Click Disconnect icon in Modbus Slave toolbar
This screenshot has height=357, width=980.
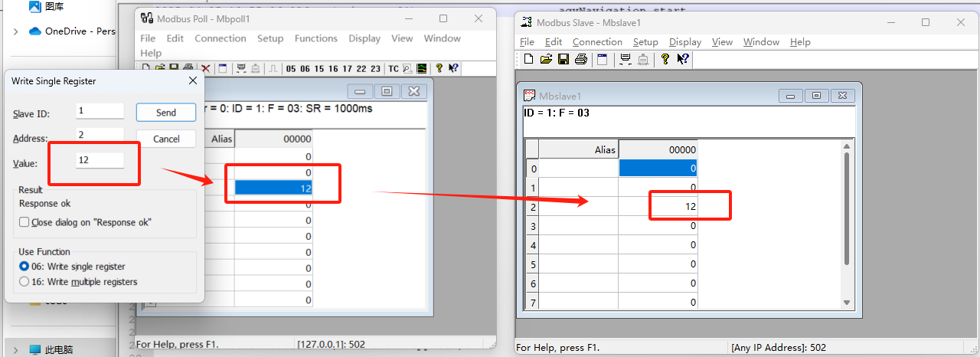(x=643, y=59)
